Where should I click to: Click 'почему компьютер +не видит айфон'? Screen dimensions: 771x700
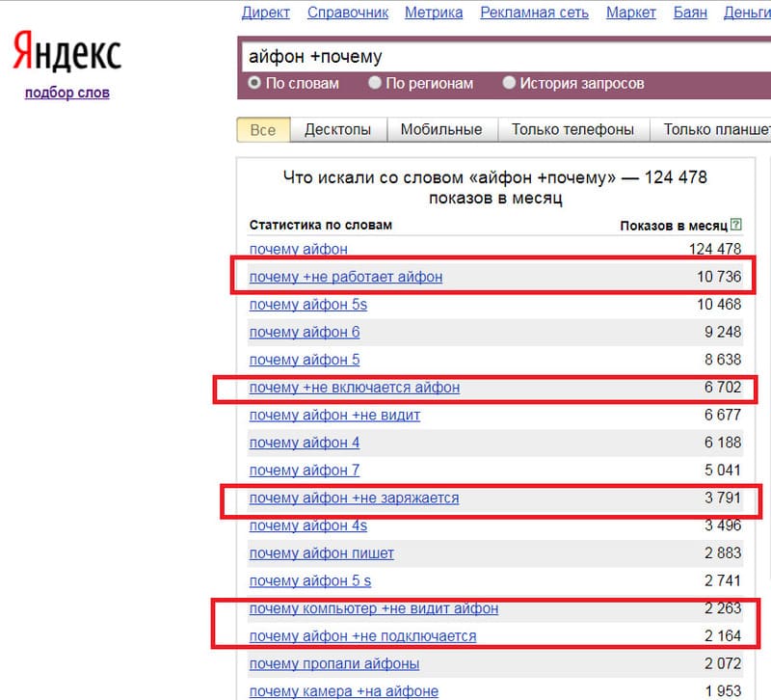coord(373,608)
